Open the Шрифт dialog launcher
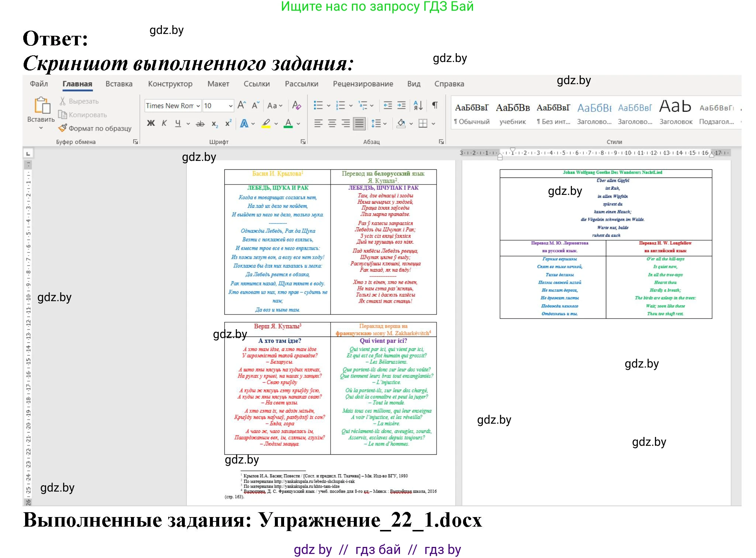 pos(303,142)
